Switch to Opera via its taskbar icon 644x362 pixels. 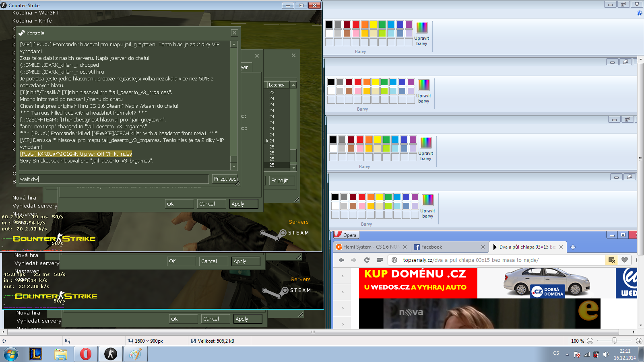(x=85, y=354)
